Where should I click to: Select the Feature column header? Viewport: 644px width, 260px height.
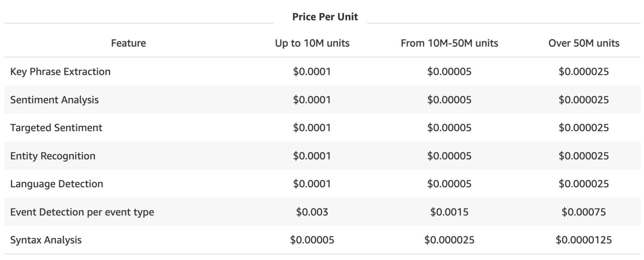[x=128, y=43]
